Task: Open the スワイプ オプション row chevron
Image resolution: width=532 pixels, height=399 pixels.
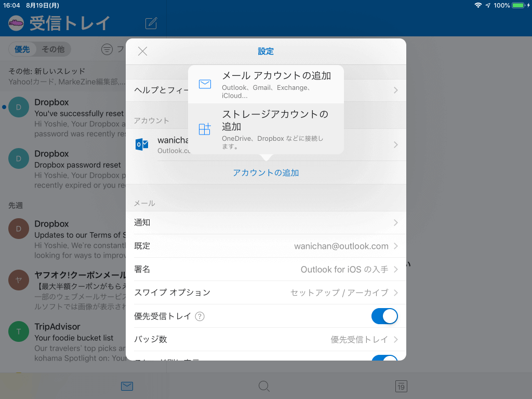Action: (395, 292)
